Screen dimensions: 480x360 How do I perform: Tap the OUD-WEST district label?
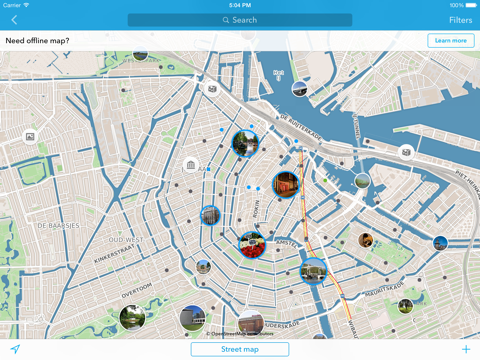(126, 240)
